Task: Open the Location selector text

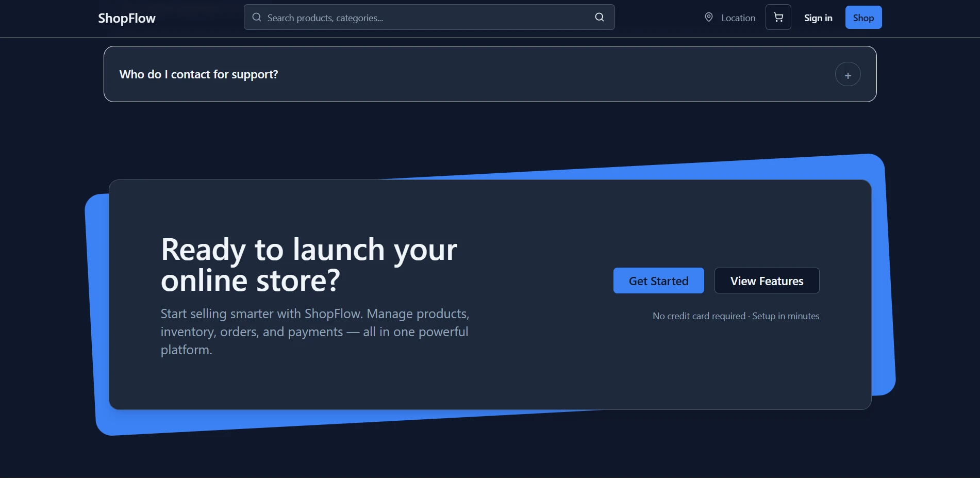Action: point(738,18)
